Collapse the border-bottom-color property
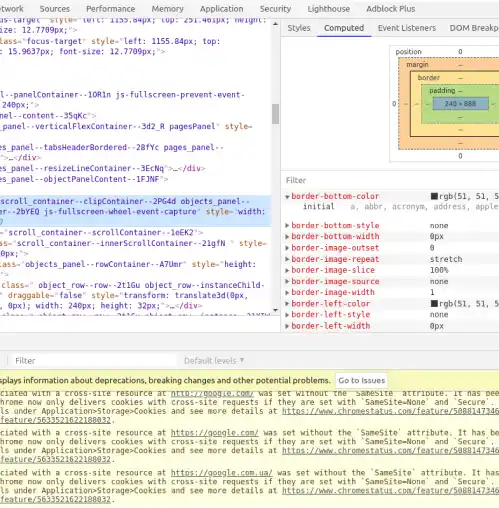The image size is (499, 508). point(287,197)
